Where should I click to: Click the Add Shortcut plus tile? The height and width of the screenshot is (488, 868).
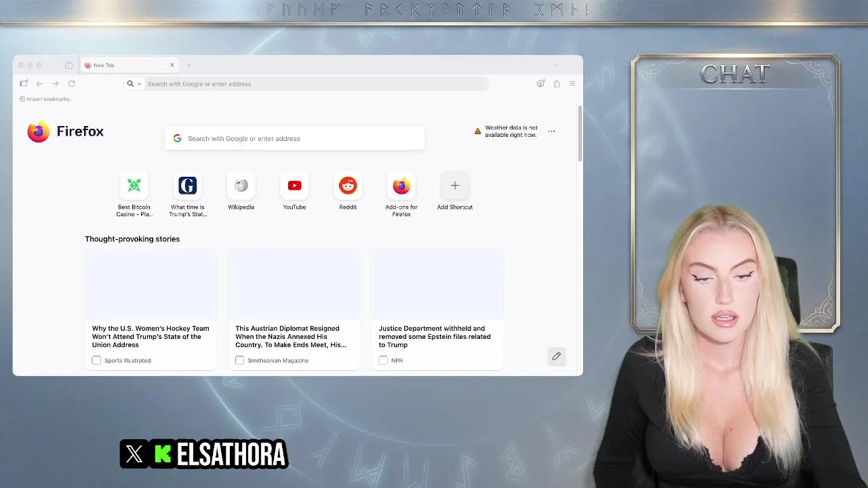(x=455, y=185)
